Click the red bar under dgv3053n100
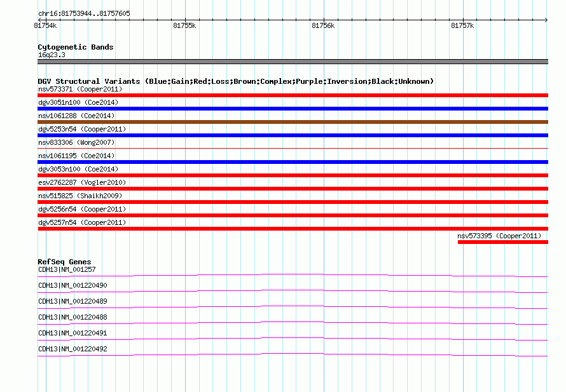Image resolution: width=566 pixels, height=392 pixels. click(x=293, y=175)
